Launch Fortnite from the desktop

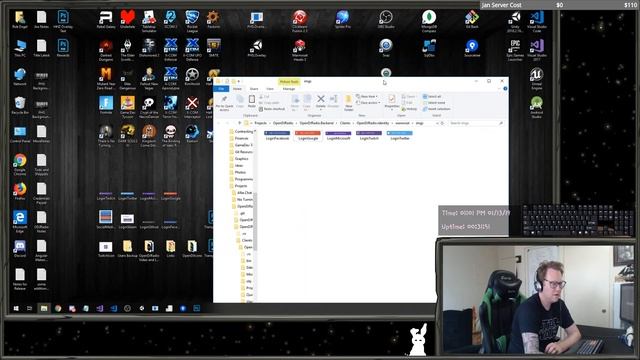(106, 105)
